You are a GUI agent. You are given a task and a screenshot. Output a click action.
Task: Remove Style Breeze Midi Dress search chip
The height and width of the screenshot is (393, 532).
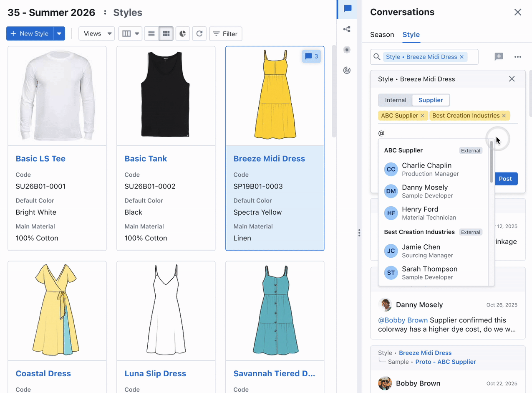pos(461,57)
